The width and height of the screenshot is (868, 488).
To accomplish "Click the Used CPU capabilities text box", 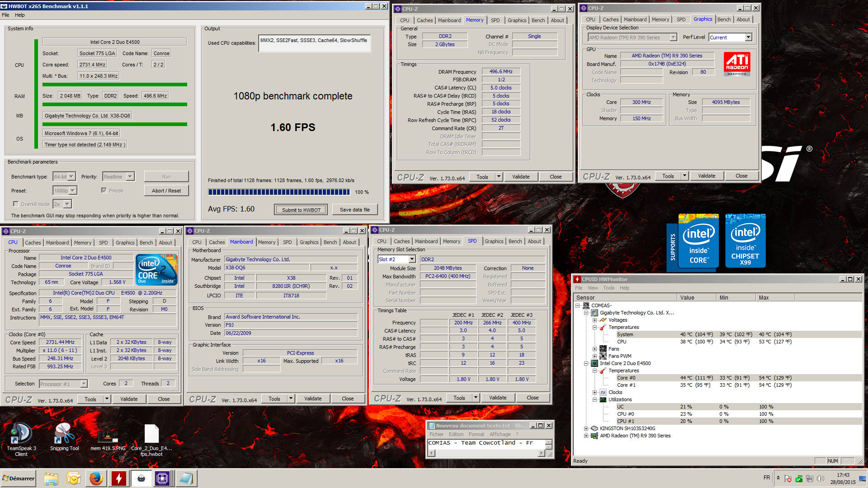I will [315, 43].
